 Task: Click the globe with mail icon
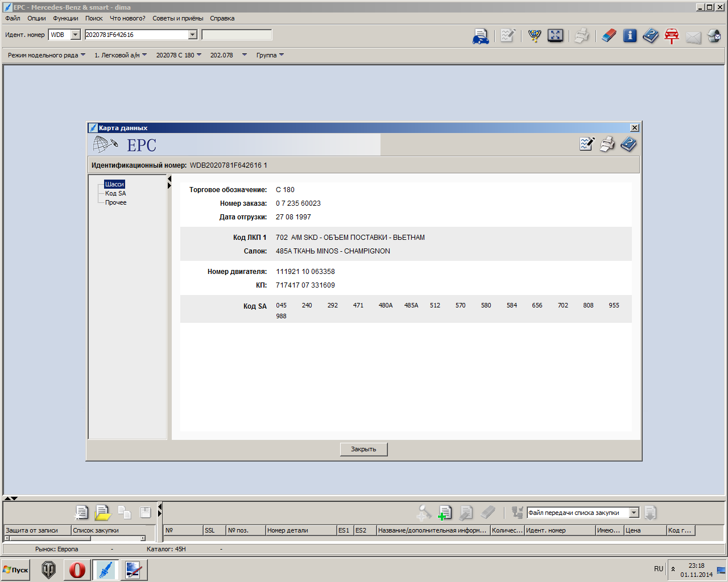[714, 36]
